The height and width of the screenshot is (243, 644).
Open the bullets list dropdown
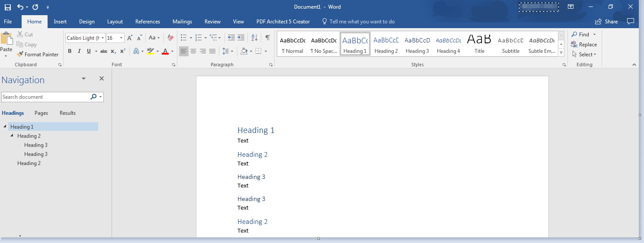coord(191,38)
